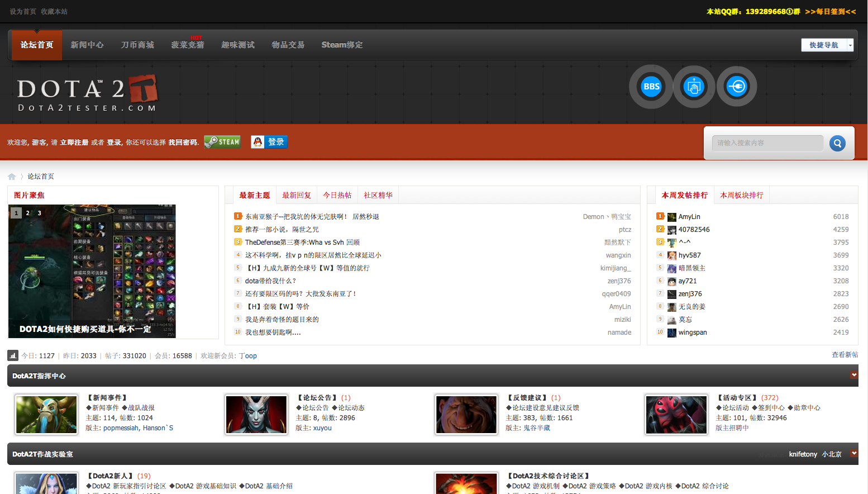
Task: Click 查看新帖 link
Action: pos(845,355)
